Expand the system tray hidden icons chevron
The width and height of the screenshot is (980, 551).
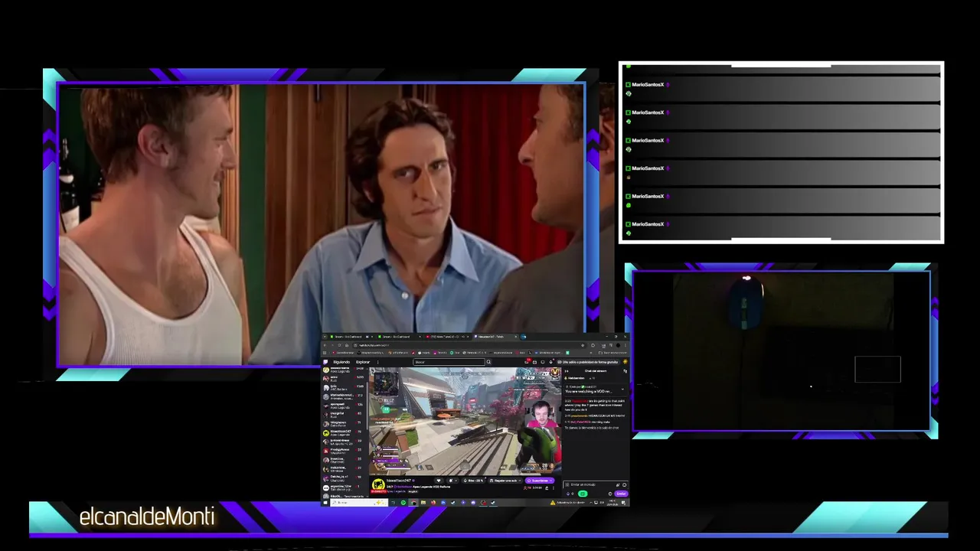pos(591,503)
